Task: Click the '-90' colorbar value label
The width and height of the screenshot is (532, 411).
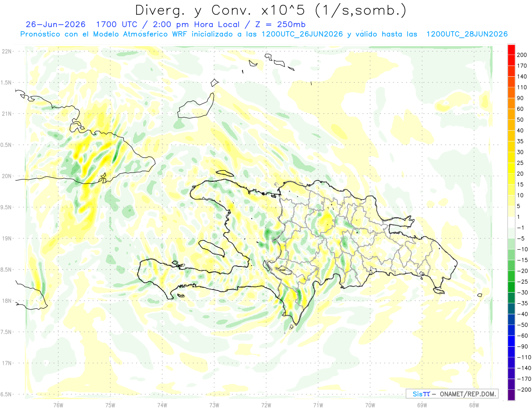Action: click(522, 346)
